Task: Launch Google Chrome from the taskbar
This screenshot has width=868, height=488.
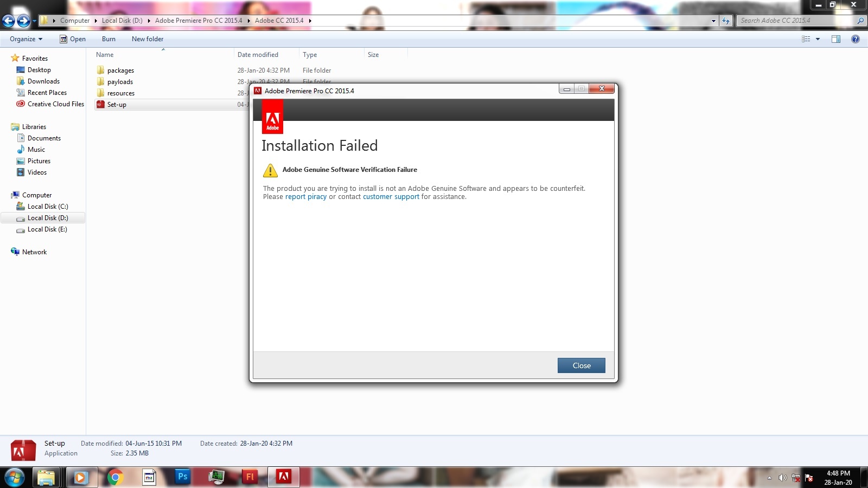Action: click(x=115, y=477)
